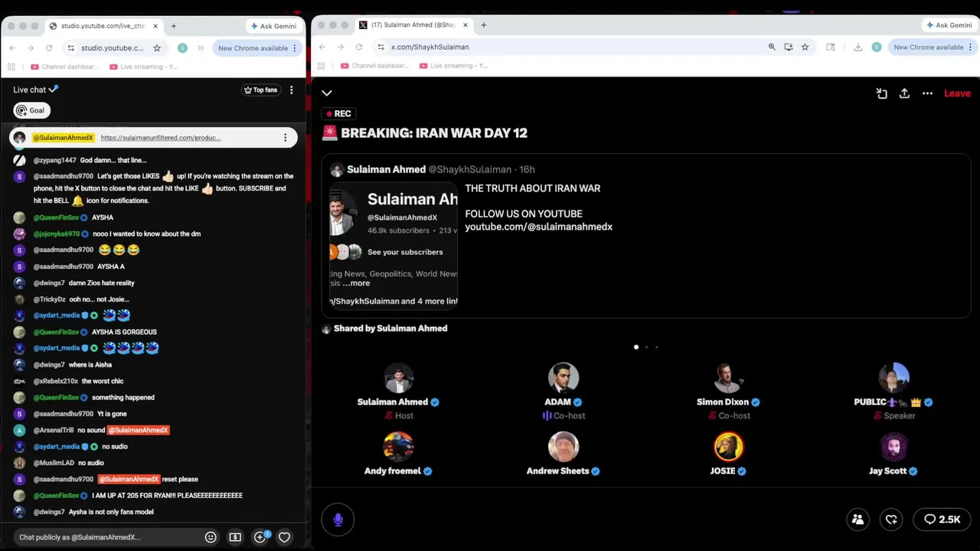Click the @SulaimanAhmedX mention in ArsenalTrill's message
Viewport: 980px width, 551px height.
tap(138, 430)
